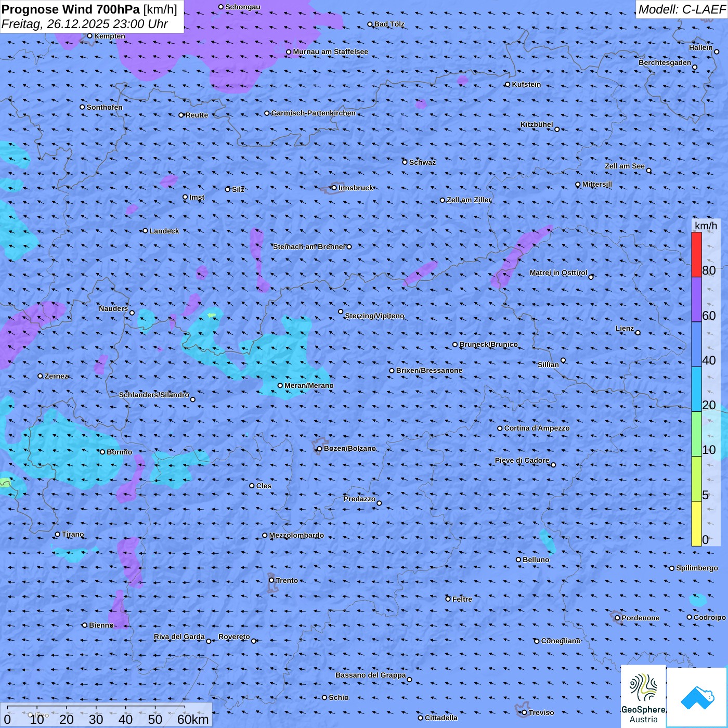This screenshot has width=728, height=728.
Task: Click the Schwaz location marker
Action: pos(405,162)
